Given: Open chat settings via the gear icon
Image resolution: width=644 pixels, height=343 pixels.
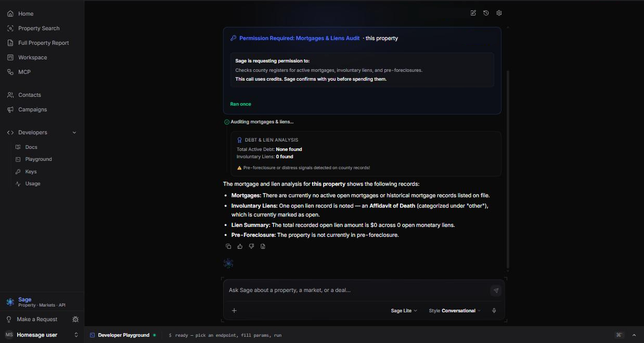Looking at the screenshot, I should click(x=499, y=13).
